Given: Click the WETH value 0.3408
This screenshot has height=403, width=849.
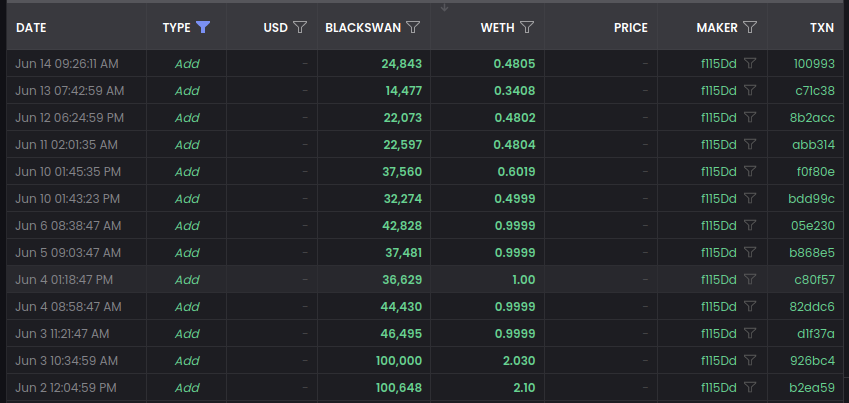Looking at the screenshot, I should [514, 91].
